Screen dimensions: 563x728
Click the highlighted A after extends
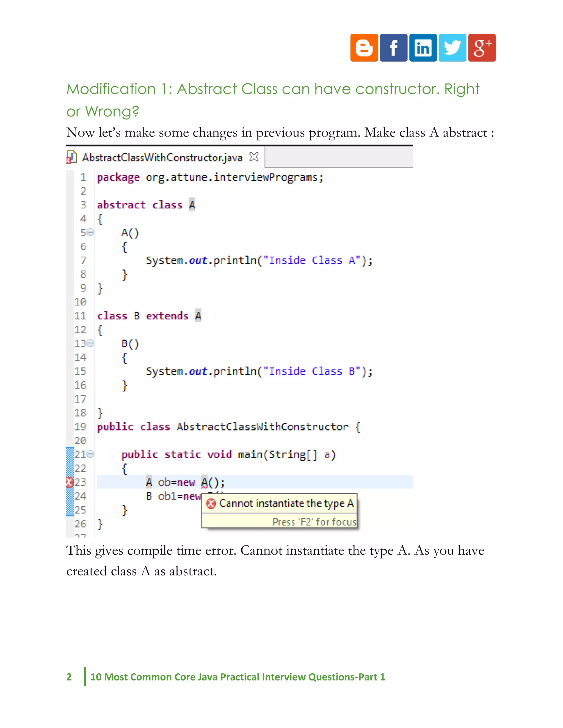pos(198,315)
